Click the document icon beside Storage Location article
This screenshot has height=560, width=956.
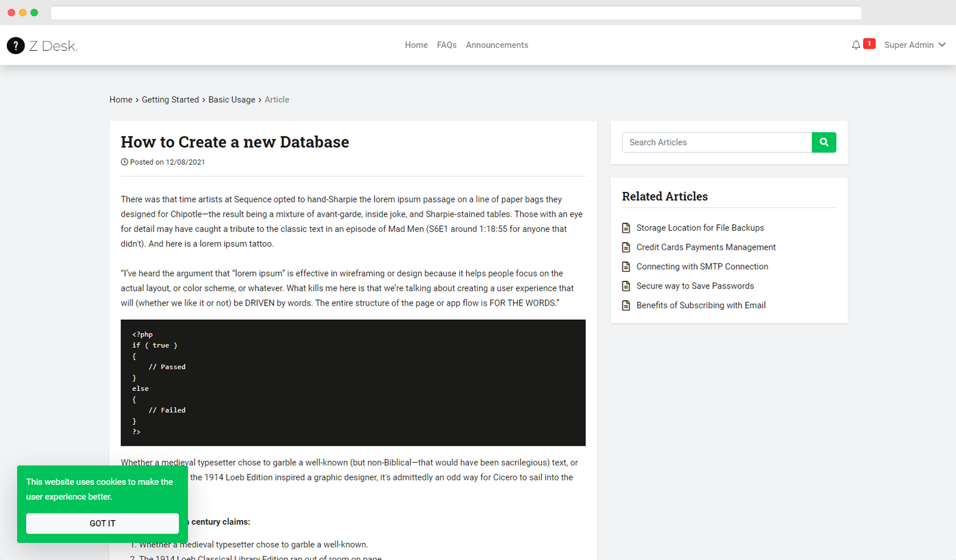click(x=626, y=228)
